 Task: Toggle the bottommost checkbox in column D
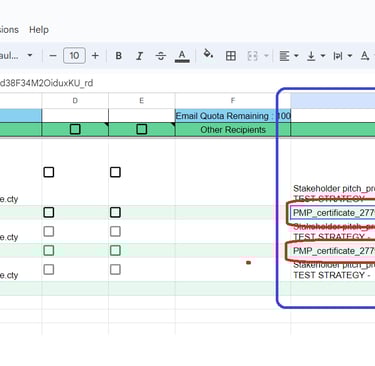click(x=49, y=269)
